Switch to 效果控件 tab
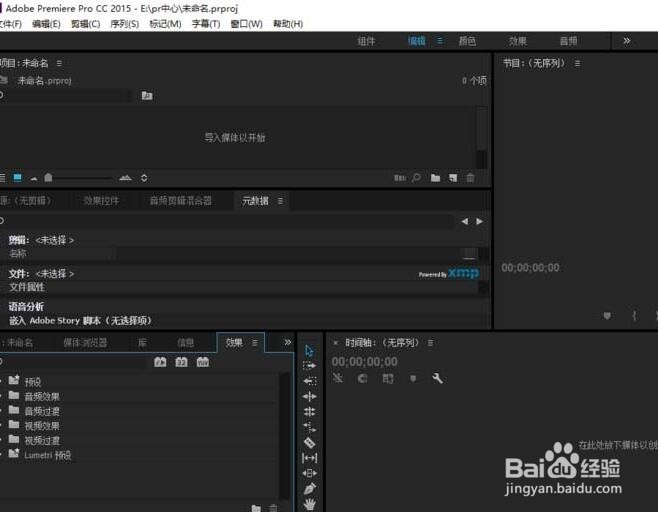This screenshot has height=512, width=658. click(101, 201)
